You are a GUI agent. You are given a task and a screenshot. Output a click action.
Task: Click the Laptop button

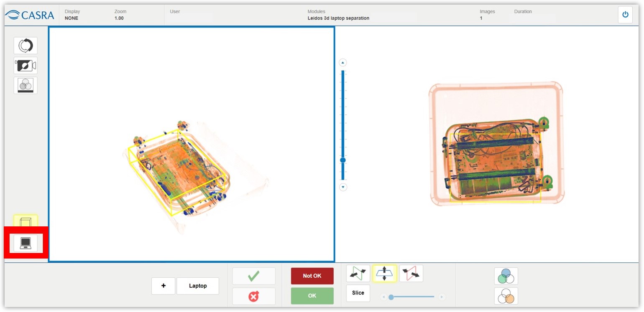(198, 286)
